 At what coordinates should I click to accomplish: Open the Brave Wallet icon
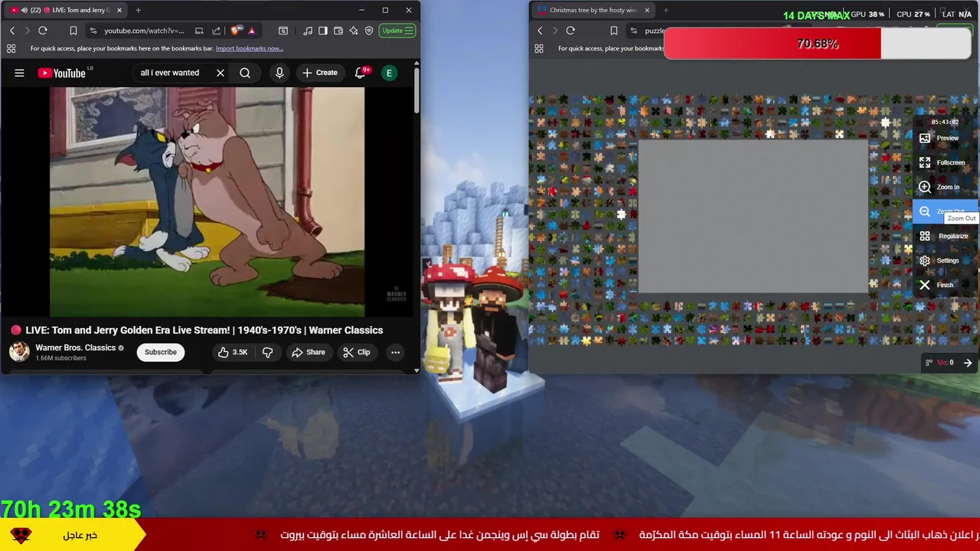coord(338,31)
